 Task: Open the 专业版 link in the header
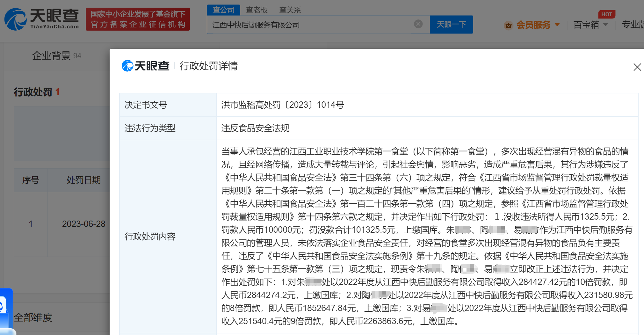coord(632,25)
